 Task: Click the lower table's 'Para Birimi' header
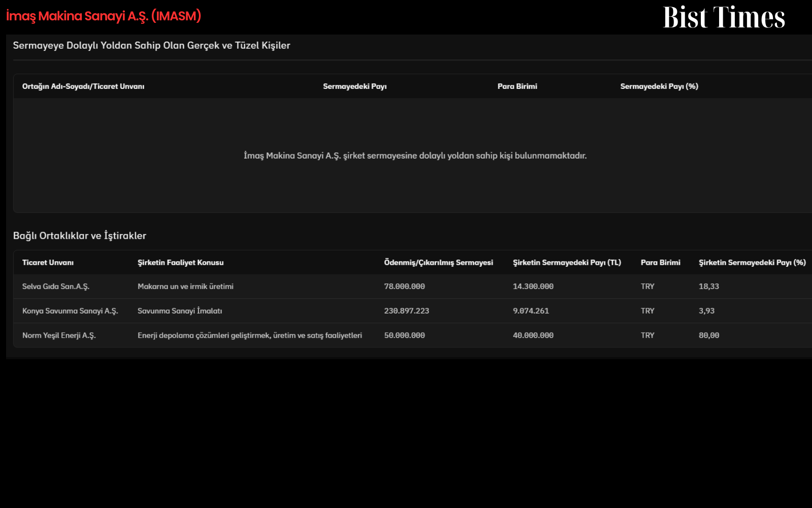pos(660,263)
